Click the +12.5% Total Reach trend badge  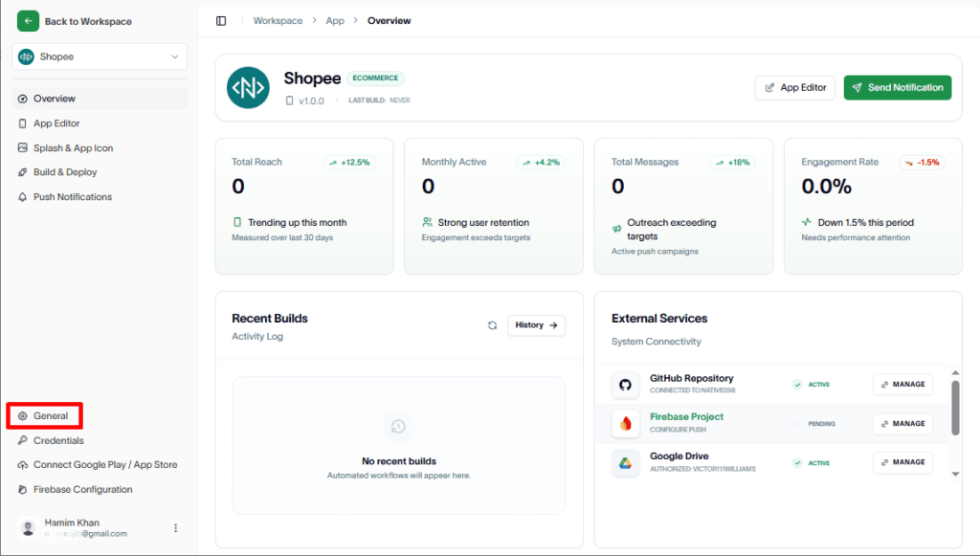349,163
